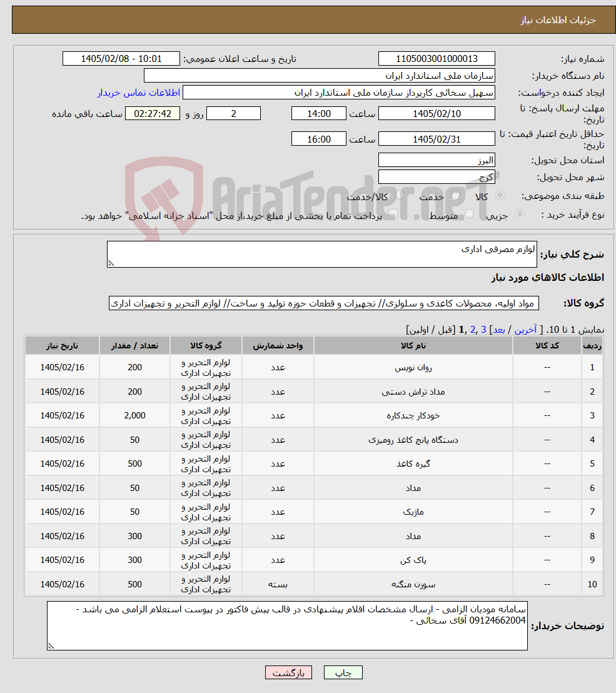The height and width of the screenshot is (693, 616).
Task: Click the price validity date 1405/02/31 field
Action: tap(437, 139)
